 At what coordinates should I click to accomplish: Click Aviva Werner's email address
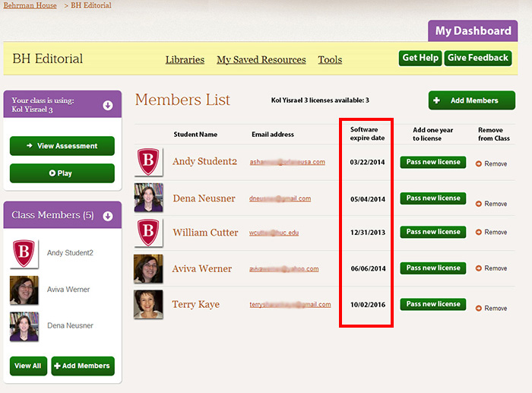pos(284,269)
